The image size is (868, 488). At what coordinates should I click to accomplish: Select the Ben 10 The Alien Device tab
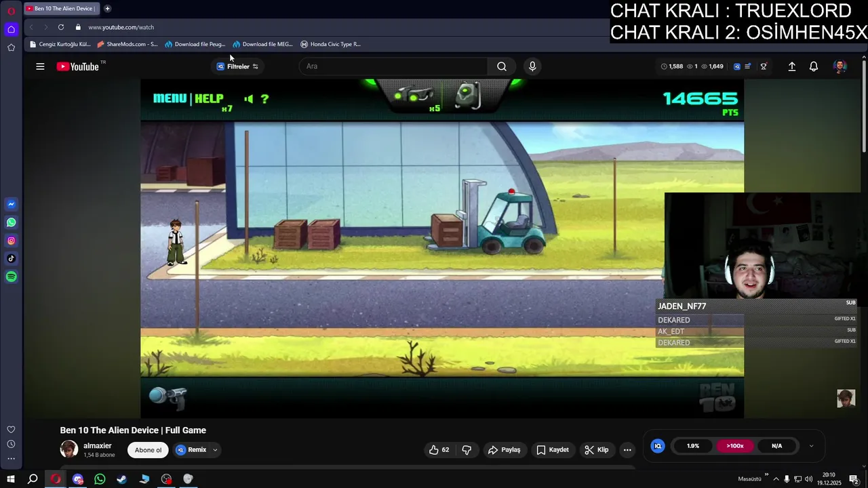pos(62,9)
